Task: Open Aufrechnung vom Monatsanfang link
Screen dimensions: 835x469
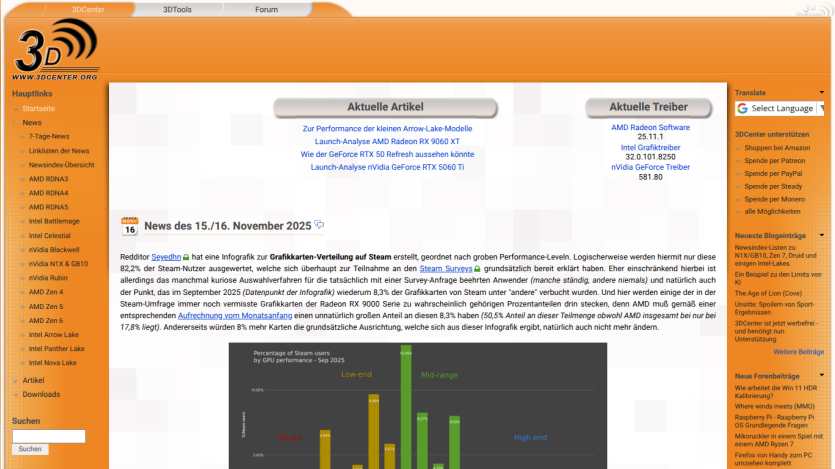Action: pos(235,316)
